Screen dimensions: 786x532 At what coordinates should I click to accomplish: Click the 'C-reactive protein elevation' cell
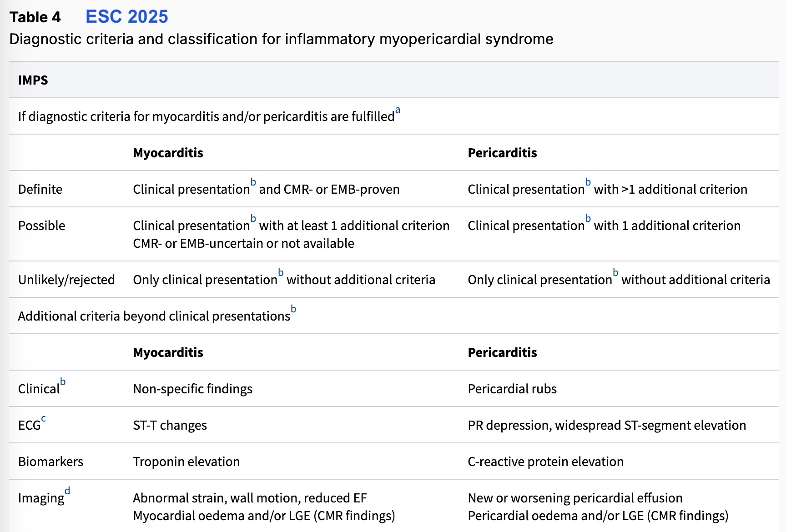pyautogui.click(x=545, y=462)
